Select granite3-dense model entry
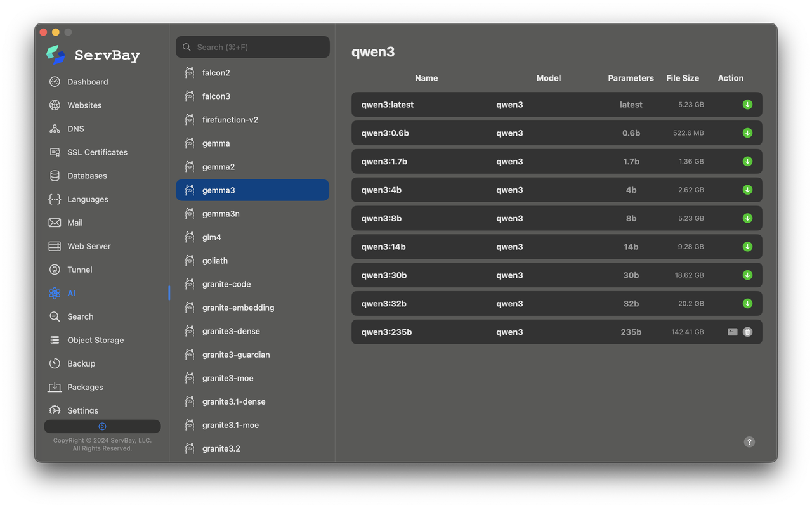The image size is (812, 508). click(252, 331)
